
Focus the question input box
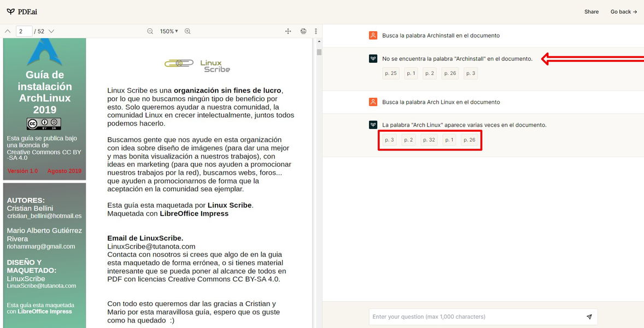[x=483, y=317]
